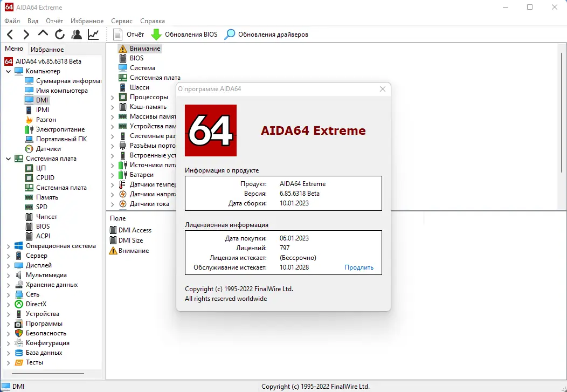
Task: Click the Поле column header
Action: coord(118,218)
